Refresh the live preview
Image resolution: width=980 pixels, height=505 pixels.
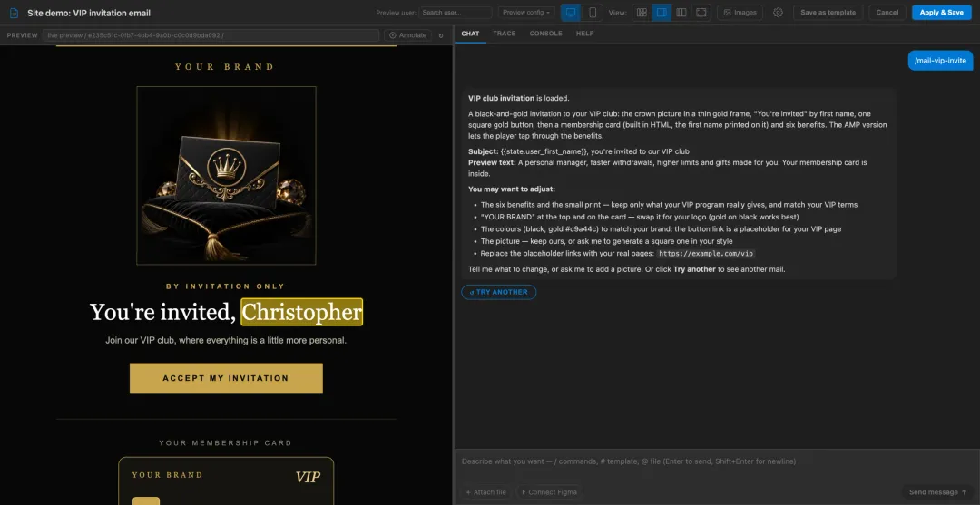pyautogui.click(x=441, y=35)
